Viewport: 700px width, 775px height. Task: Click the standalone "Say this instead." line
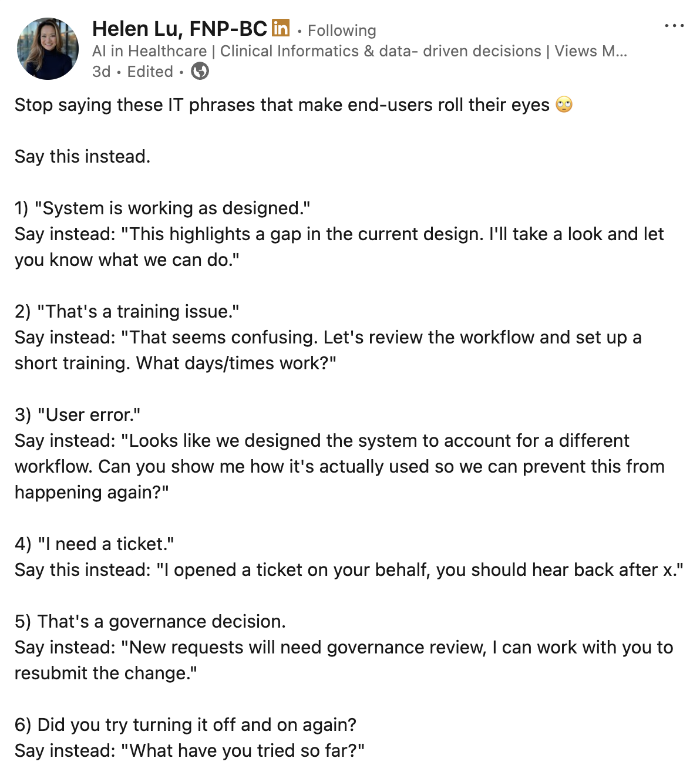(82, 157)
